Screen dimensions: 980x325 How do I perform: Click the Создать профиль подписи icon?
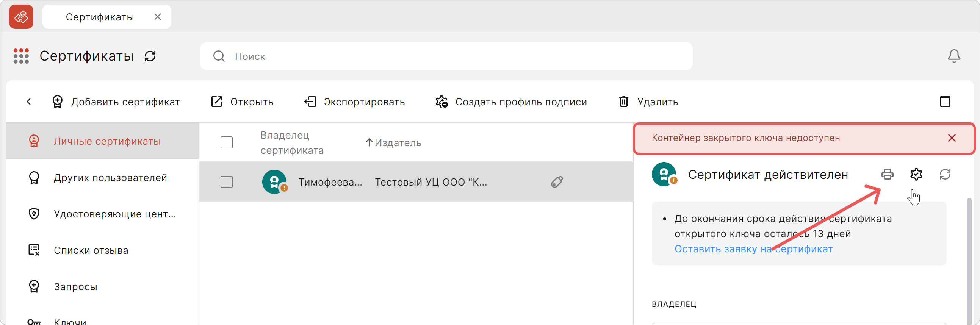(441, 102)
